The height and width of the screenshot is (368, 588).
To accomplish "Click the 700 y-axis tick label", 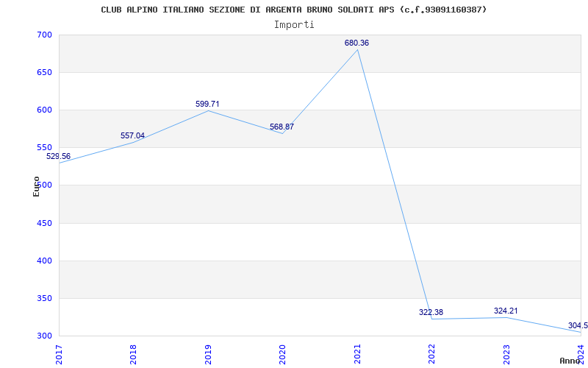I will (44, 35).
